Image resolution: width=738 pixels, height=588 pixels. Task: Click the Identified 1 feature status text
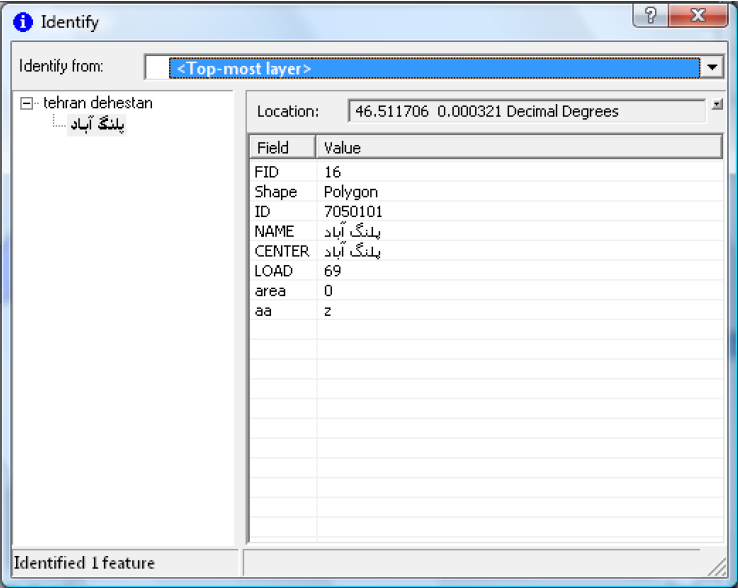pyautogui.click(x=84, y=563)
